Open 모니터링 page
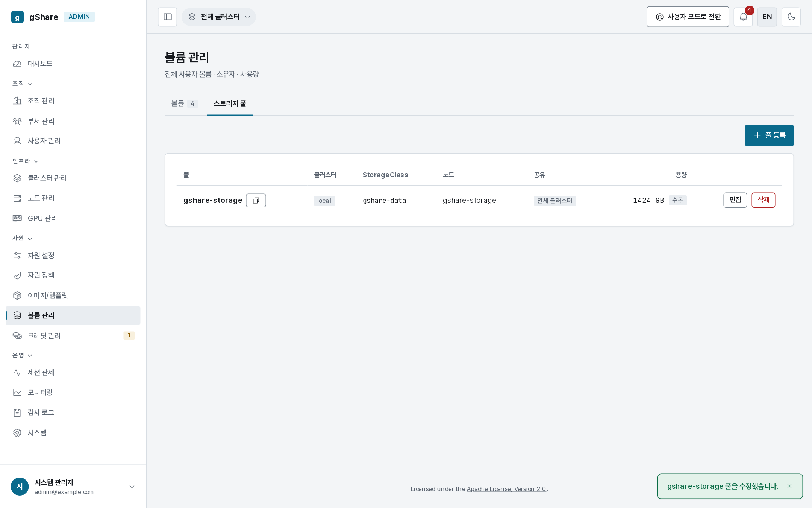The image size is (812, 508). click(73, 392)
